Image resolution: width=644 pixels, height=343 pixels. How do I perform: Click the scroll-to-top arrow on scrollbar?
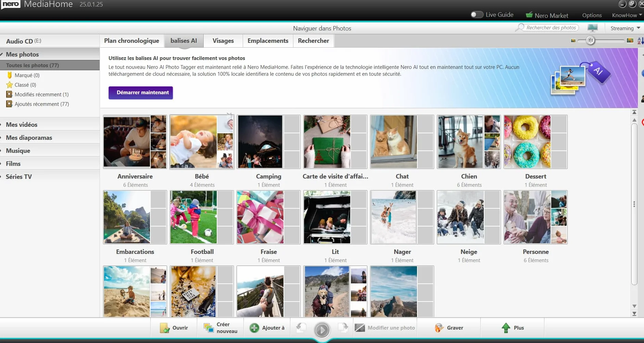click(634, 112)
